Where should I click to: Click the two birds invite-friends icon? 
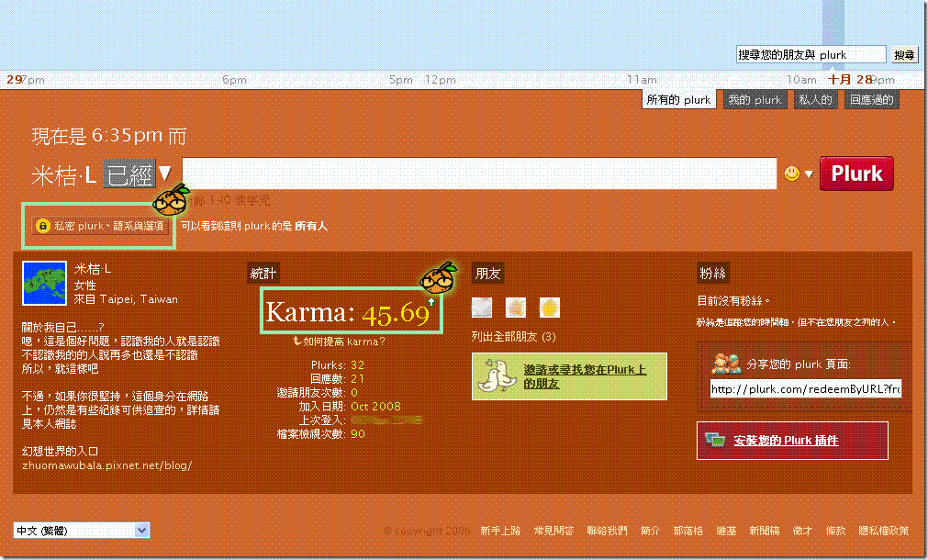point(496,376)
